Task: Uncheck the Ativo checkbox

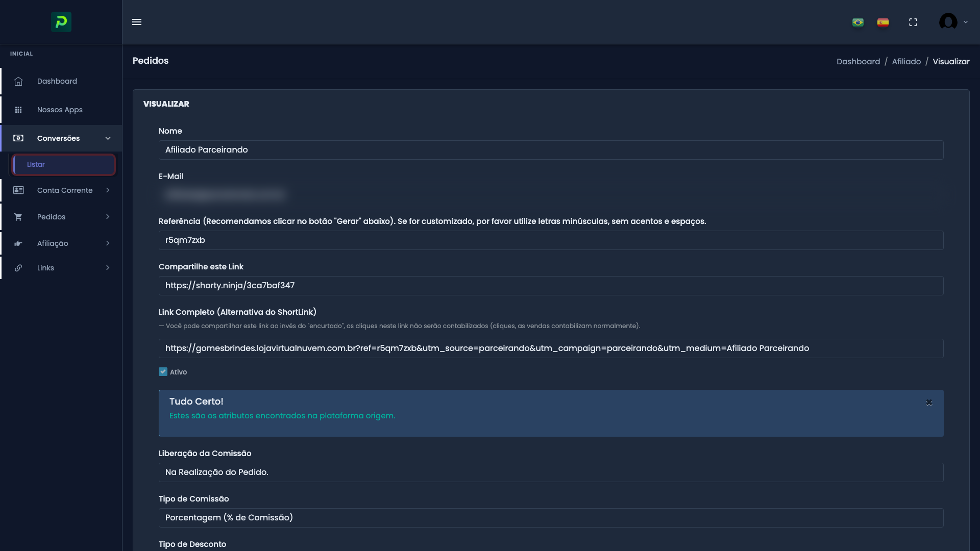Action: [163, 372]
